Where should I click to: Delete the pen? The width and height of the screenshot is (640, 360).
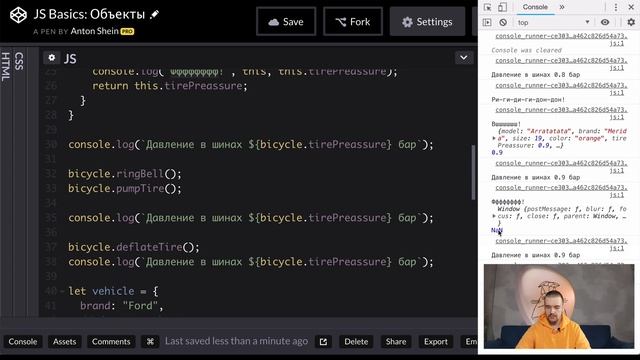coord(356,342)
